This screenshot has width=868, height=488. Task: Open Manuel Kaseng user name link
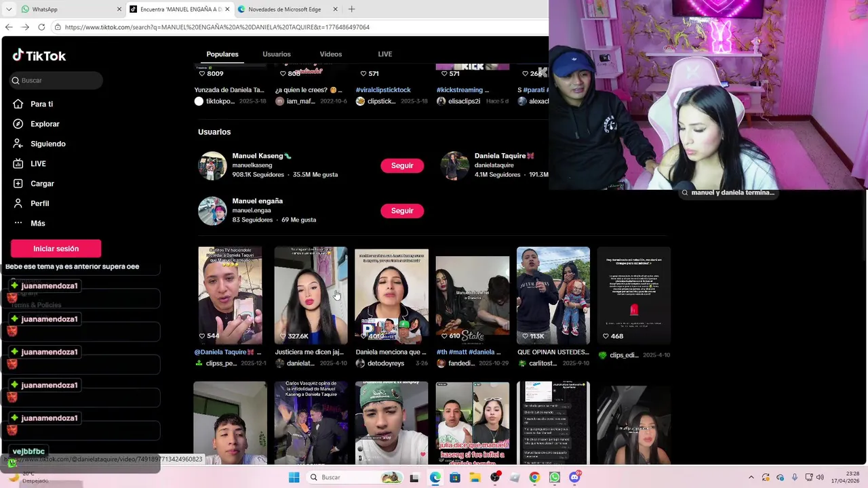(262, 156)
